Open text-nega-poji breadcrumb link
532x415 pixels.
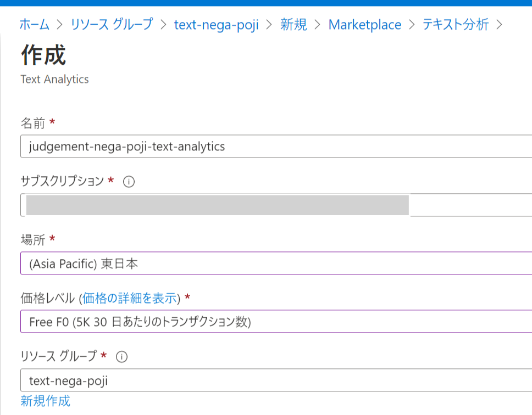(217, 25)
